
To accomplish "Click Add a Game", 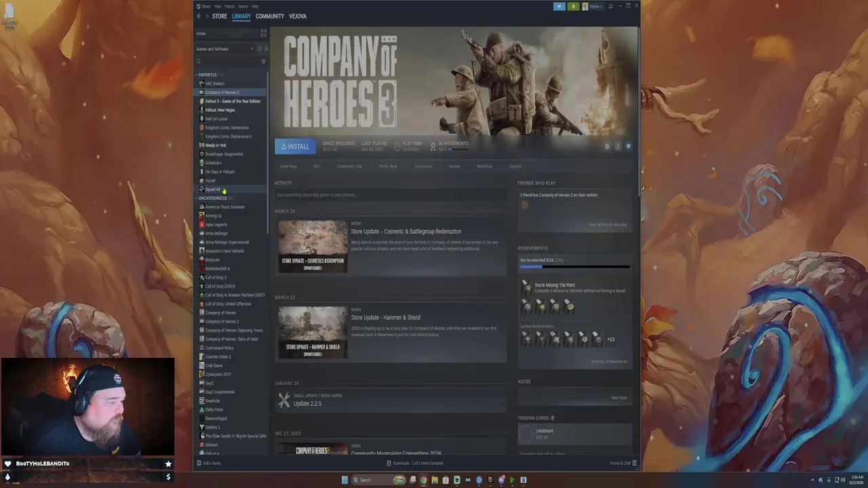I will pyautogui.click(x=209, y=463).
